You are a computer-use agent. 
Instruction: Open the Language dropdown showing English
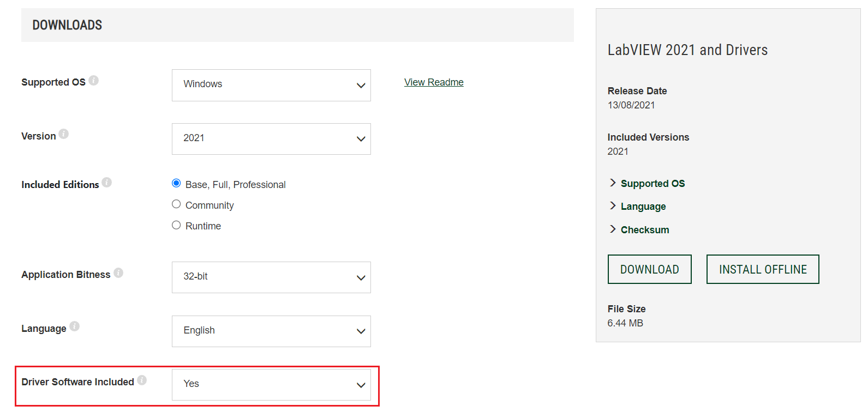271,331
